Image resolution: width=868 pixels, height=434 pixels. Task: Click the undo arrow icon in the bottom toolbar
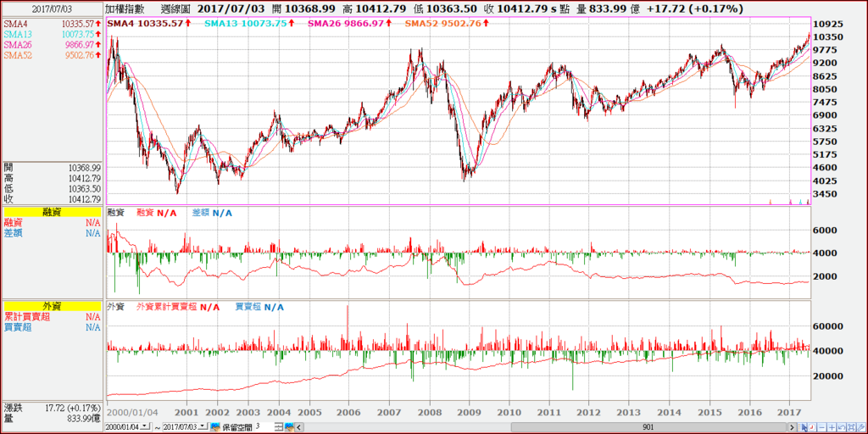point(842,427)
